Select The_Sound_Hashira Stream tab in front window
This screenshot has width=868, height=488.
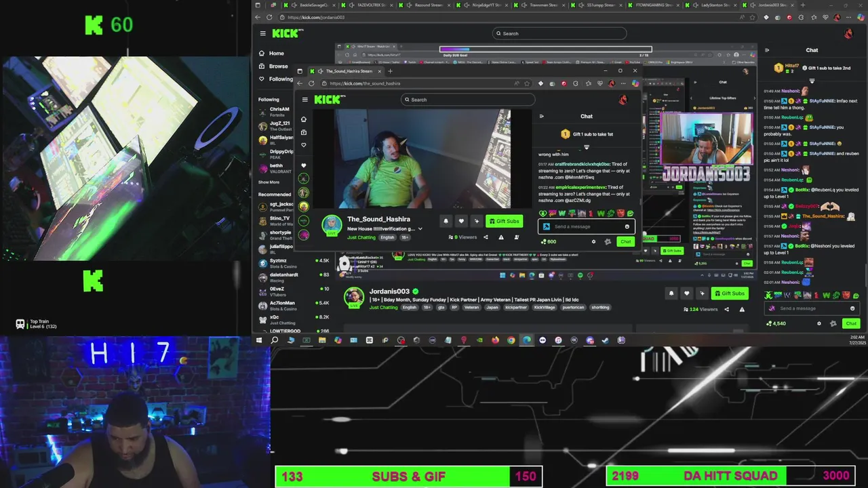[346, 70]
